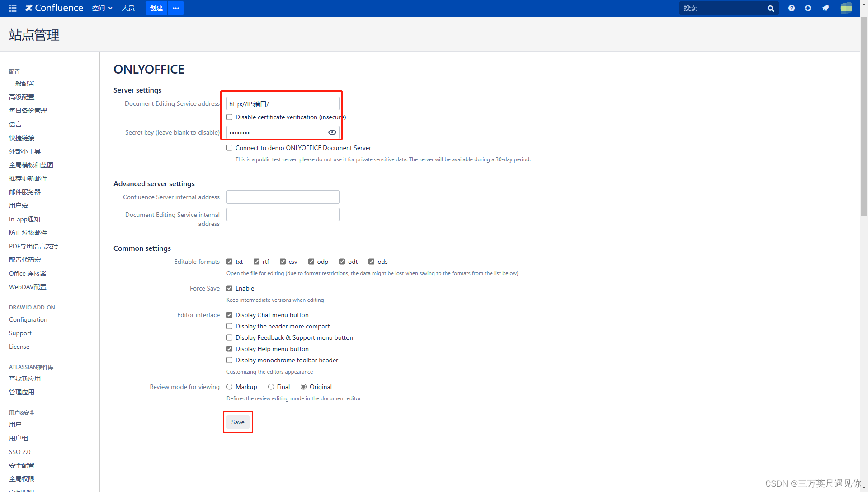Open the app switcher grid icon

click(13, 8)
